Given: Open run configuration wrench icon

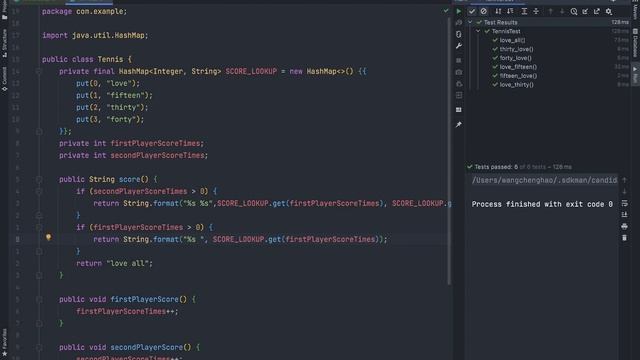Looking at the screenshot, I should 459,46.
